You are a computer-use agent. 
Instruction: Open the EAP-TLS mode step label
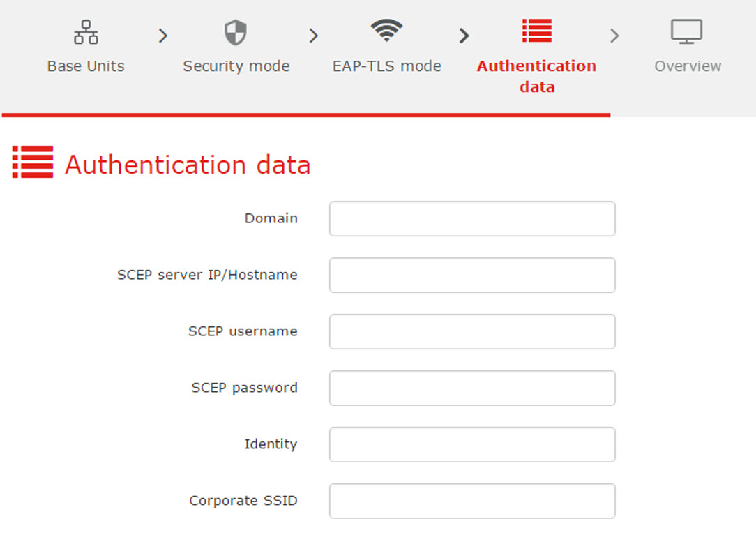386,66
